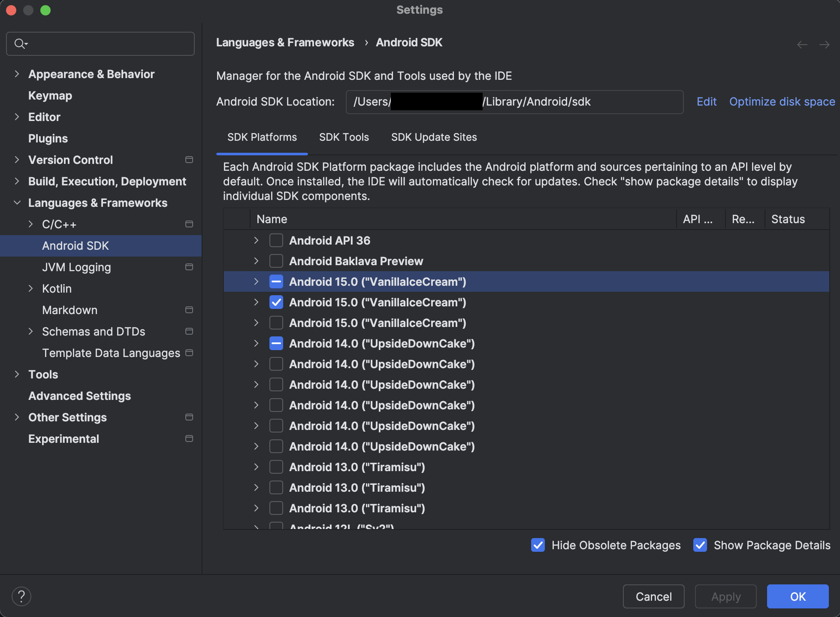The height and width of the screenshot is (617, 840).
Task: Expand the Editor section
Action: click(17, 117)
